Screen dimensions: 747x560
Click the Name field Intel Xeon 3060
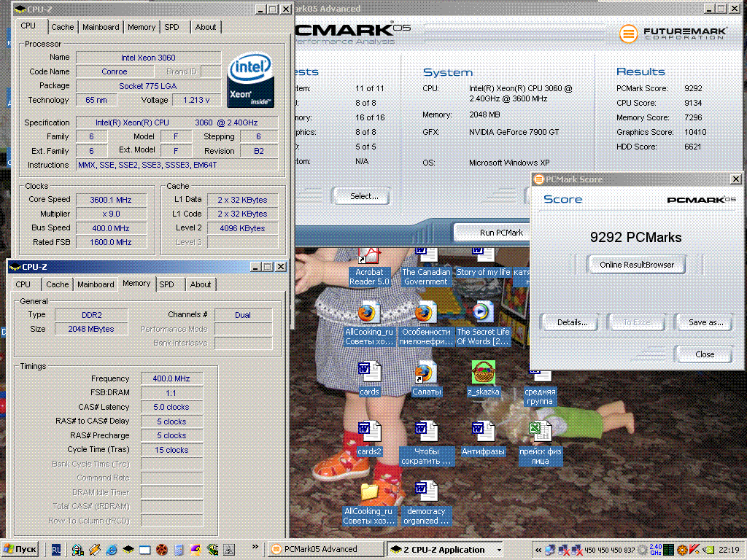tap(148, 58)
